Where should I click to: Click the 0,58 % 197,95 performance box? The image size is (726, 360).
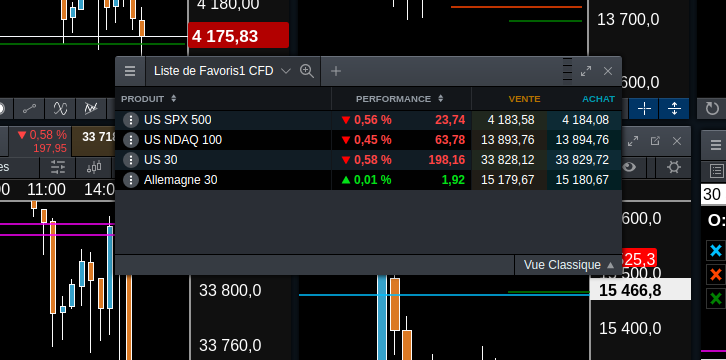click(41, 142)
